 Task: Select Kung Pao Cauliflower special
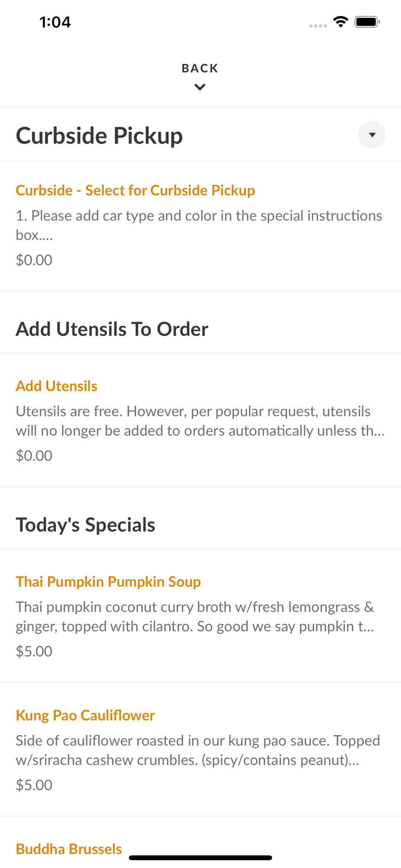200,750
